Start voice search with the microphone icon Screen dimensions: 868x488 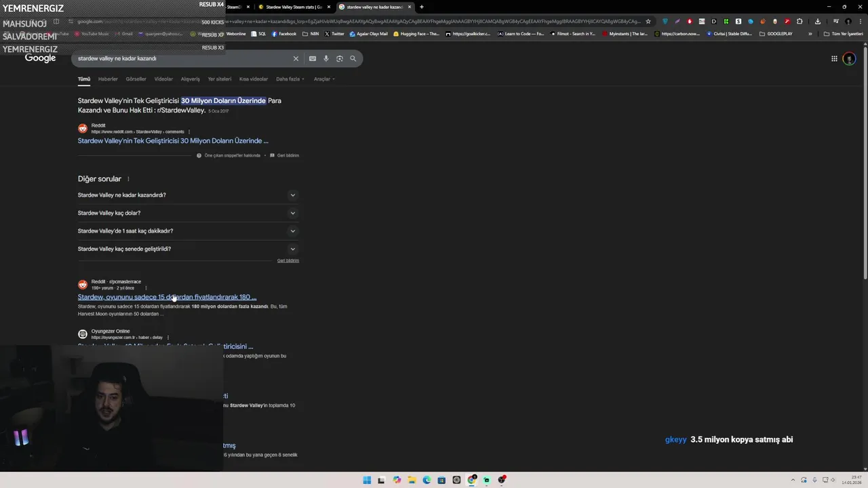click(x=326, y=58)
